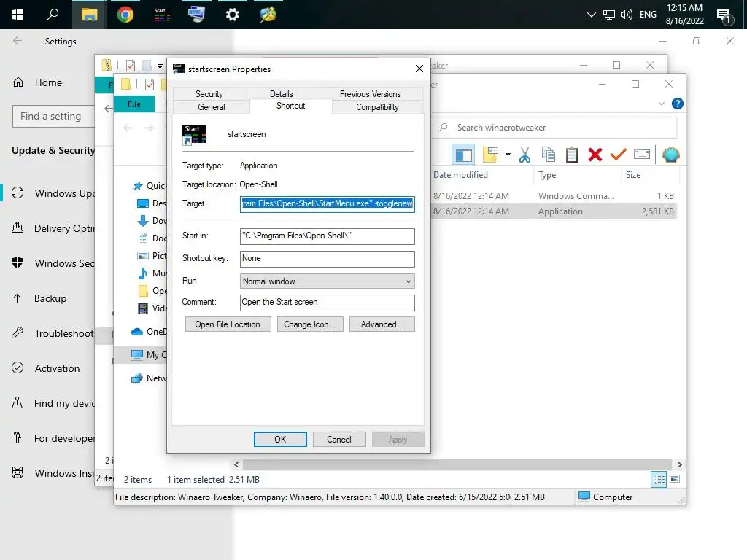747x560 pixels.
Task: Click the New folder icon in Explorer toolbar
Action: click(x=490, y=155)
